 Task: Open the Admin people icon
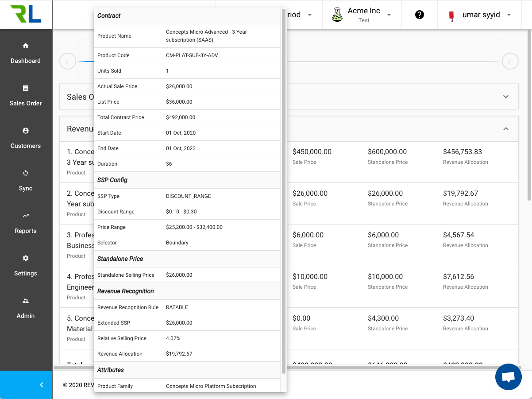pyautogui.click(x=26, y=301)
